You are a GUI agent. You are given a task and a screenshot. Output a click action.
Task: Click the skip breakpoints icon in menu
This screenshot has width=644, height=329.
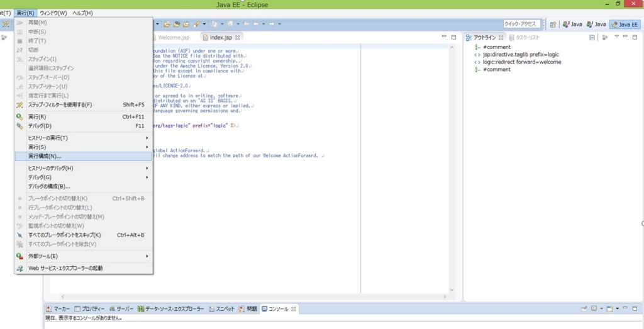point(19,235)
